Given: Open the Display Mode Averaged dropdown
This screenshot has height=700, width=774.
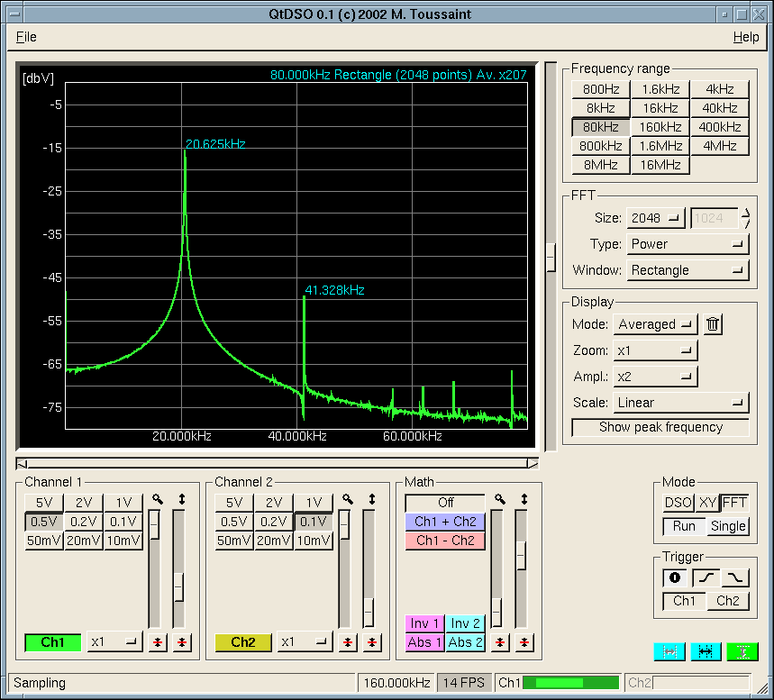Looking at the screenshot, I should 655,324.
